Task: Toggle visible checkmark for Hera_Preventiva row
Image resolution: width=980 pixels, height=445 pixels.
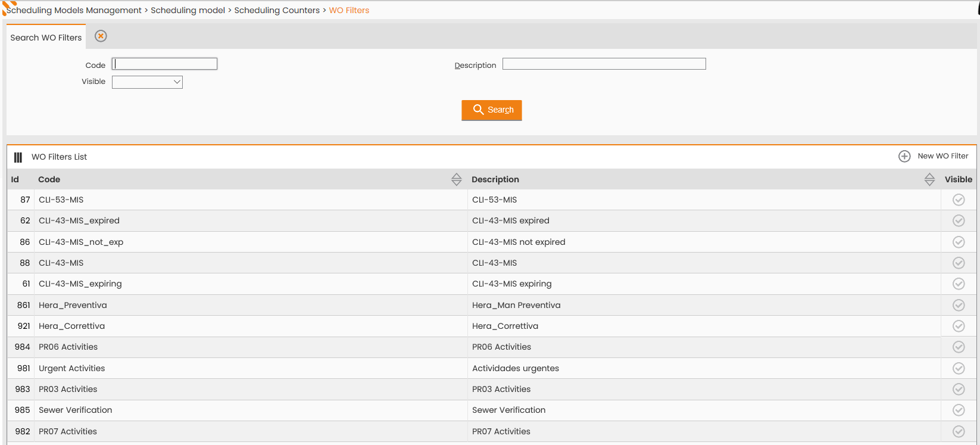Action: click(x=959, y=305)
